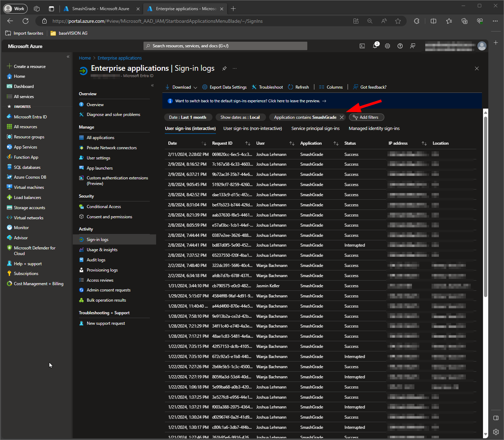
Task: Open Export Data Settings
Action: click(224, 87)
